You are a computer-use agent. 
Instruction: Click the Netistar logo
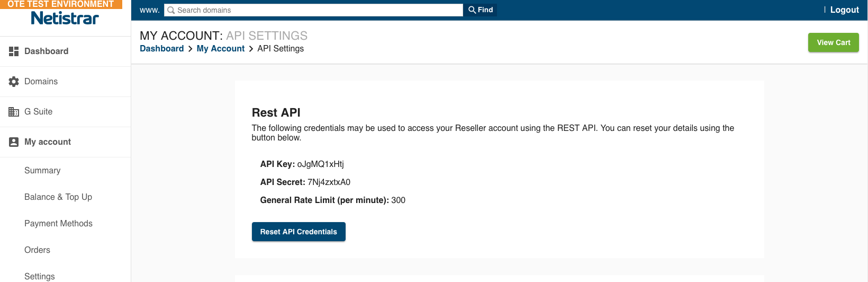click(65, 18)
